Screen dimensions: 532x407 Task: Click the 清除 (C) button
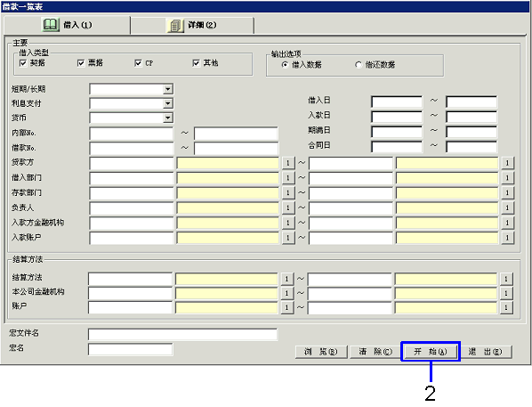pos(375,352)
